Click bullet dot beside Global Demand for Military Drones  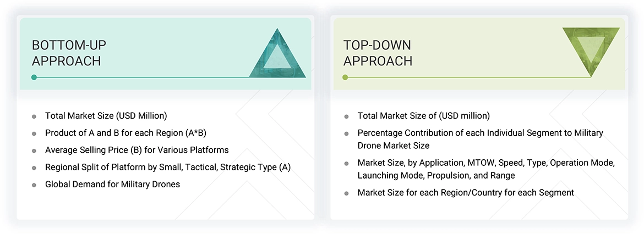tap(34, 185)
